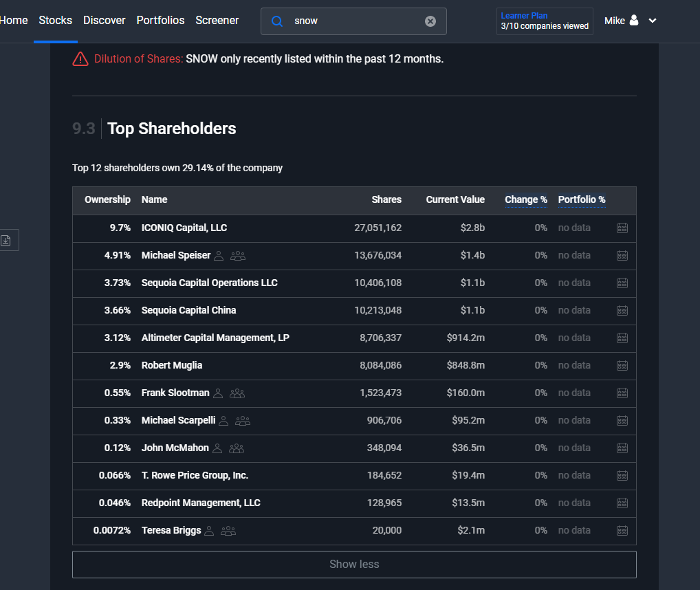Expand the account dropdown chevron
Image resolution: width=700 pixels, height=590 pixels.
[653, 21]
